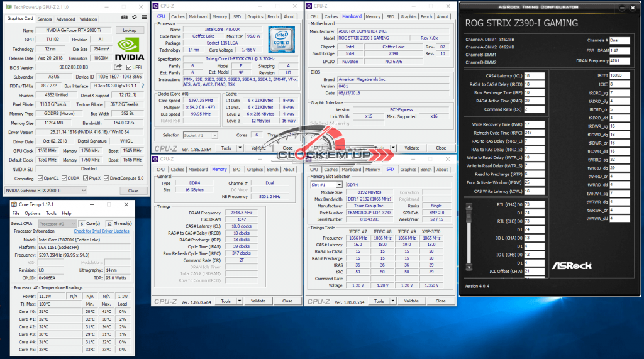Screen dimensions: 644x359
Task: Open Core Temp Processor #0 dropdown
Action: [58, 223]
